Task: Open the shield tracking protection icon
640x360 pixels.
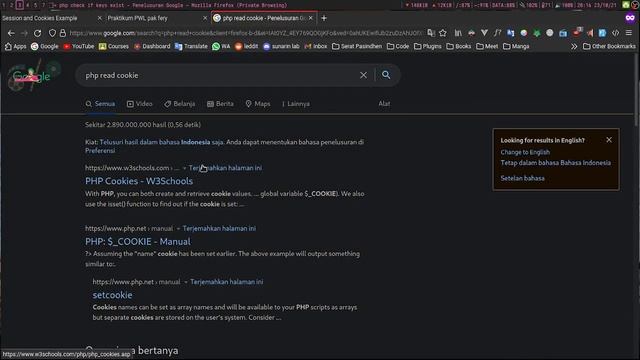Action: tap(52, 33)
